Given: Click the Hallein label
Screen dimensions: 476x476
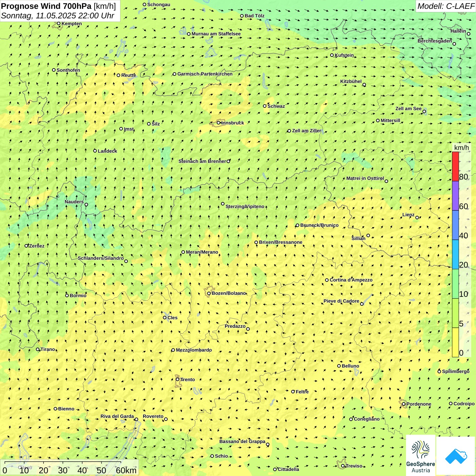Looking at the screenshot, I should (458, 31).
